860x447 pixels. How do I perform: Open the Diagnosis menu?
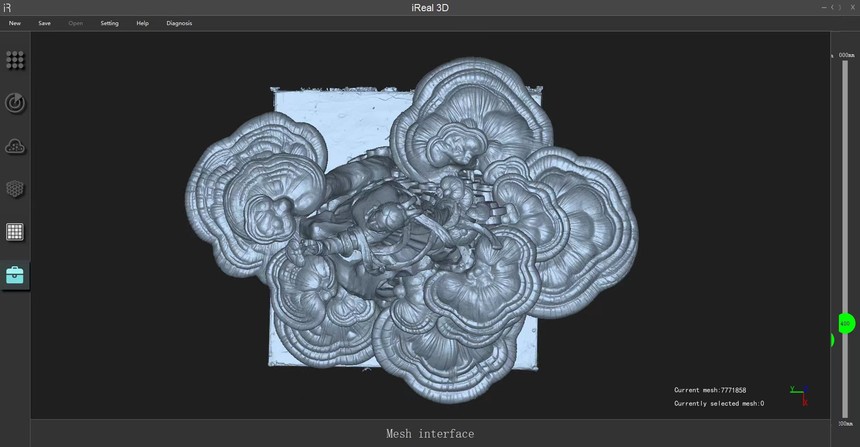click(179, 23)
